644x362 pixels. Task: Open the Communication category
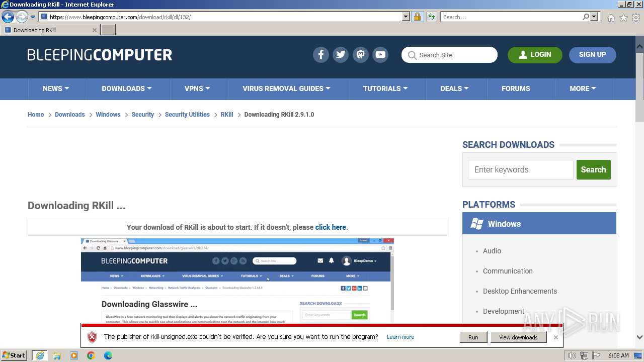tap(508, 271)
